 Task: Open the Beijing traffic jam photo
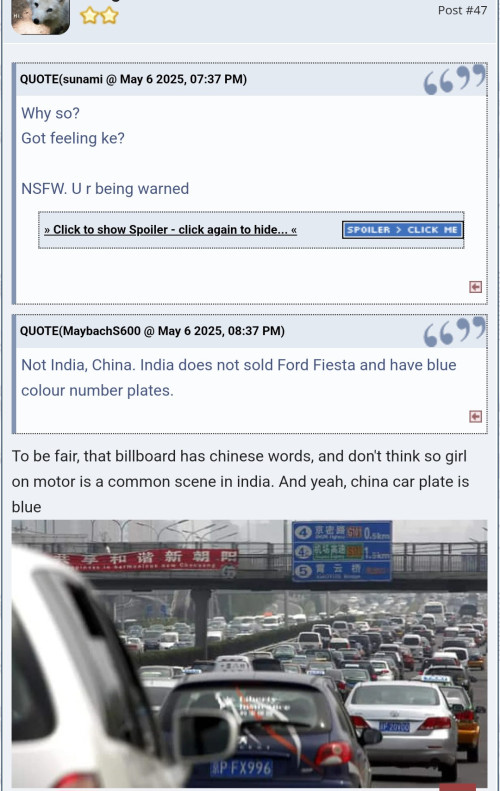tap(249, 654)
